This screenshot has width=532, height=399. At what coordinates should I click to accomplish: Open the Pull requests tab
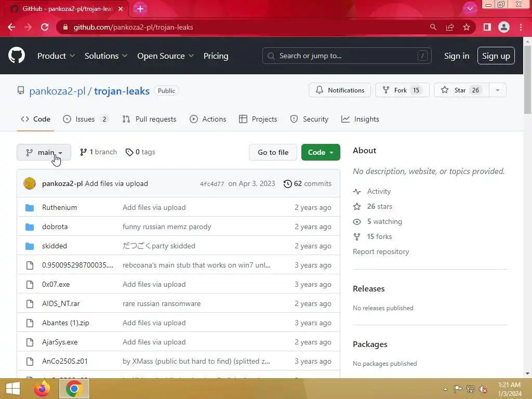pyautogui.click(x=149, y=119)
